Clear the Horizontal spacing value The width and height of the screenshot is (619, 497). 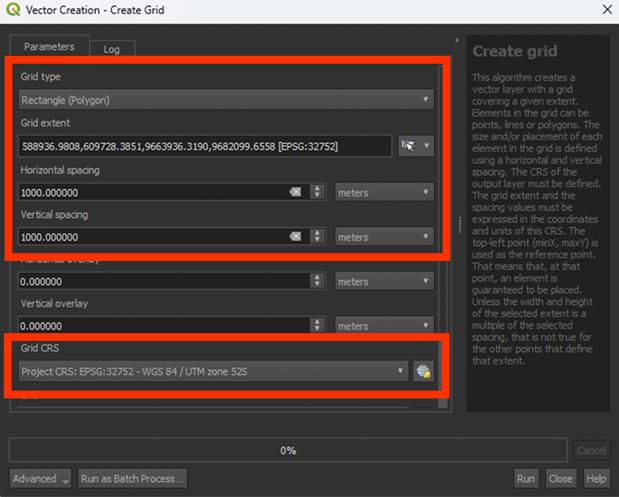tap(296, 192)
